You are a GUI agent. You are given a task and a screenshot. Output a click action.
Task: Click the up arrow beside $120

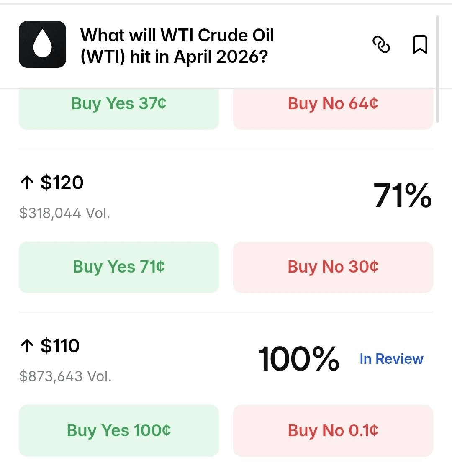pyautogui.click(x=27, y=183)
